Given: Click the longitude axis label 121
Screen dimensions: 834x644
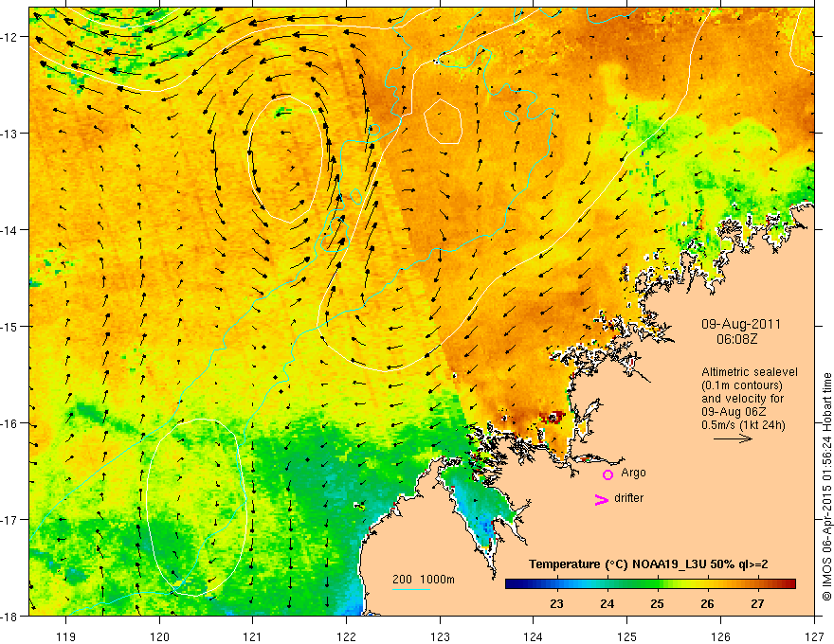Looking at the screenshot, I should (x=253, y=636).
